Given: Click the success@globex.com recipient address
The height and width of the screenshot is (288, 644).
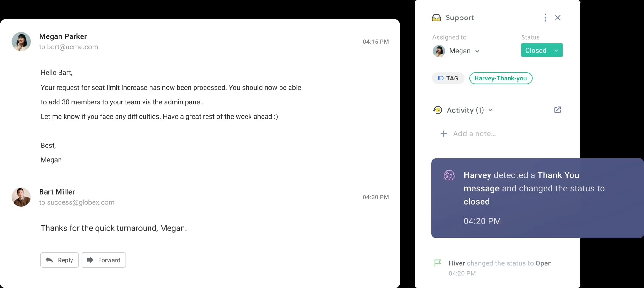Looking at the screenshot, I should [81, 202].
